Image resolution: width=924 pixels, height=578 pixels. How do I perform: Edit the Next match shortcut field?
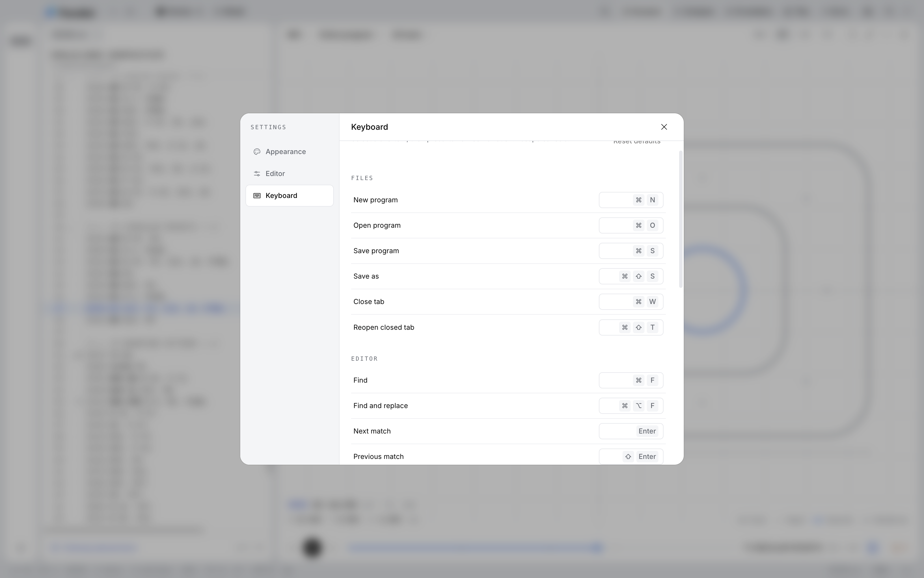[x=631, y=431]
